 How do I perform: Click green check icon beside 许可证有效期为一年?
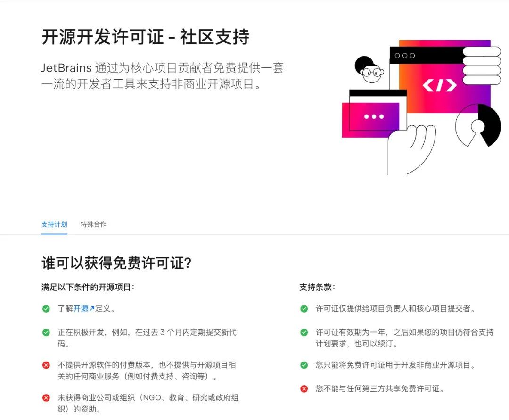pyautogui.click(x=304, y=332)
